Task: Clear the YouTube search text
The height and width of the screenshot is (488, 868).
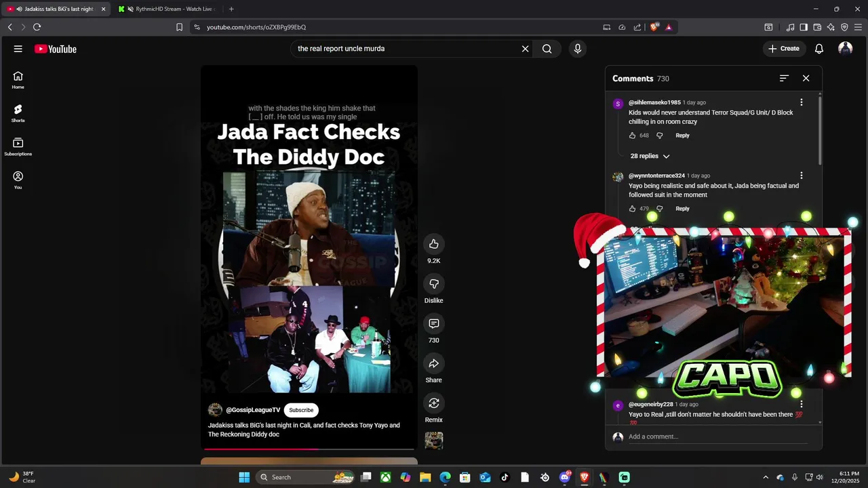Action: coord(525,49)
